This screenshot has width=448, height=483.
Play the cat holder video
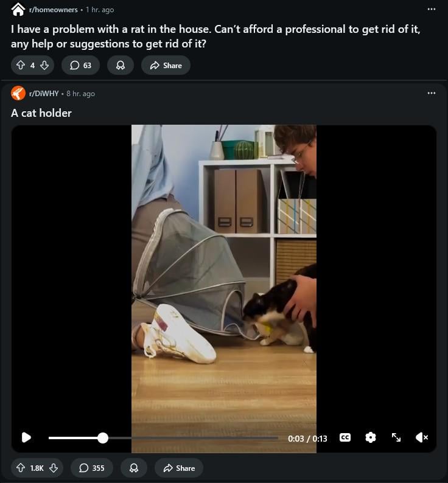(x=26, y=437)
